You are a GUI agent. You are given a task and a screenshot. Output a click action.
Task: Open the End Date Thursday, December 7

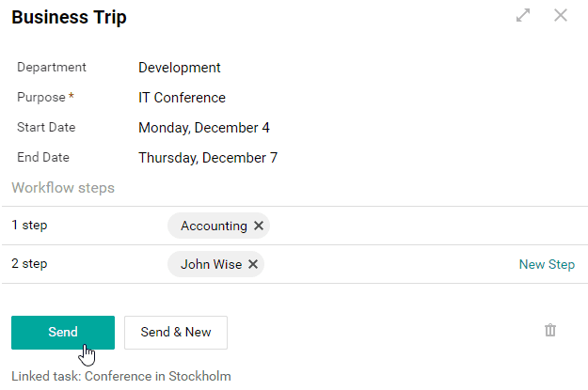(x=208, y=158)
